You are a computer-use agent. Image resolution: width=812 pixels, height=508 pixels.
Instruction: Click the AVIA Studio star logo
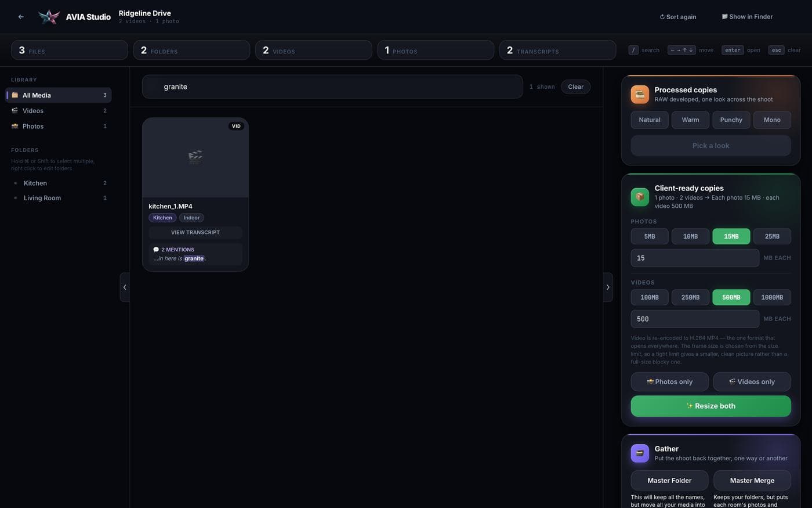pos(49,17)
